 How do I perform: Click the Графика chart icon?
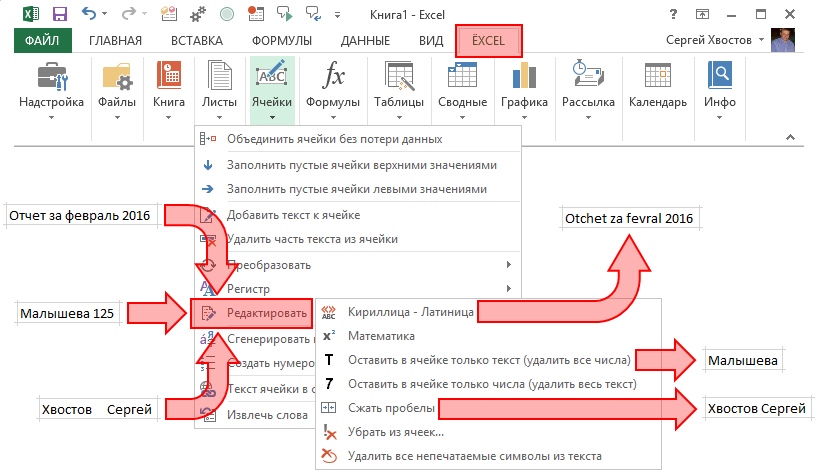pyautogui.click(x=524, y=76)
